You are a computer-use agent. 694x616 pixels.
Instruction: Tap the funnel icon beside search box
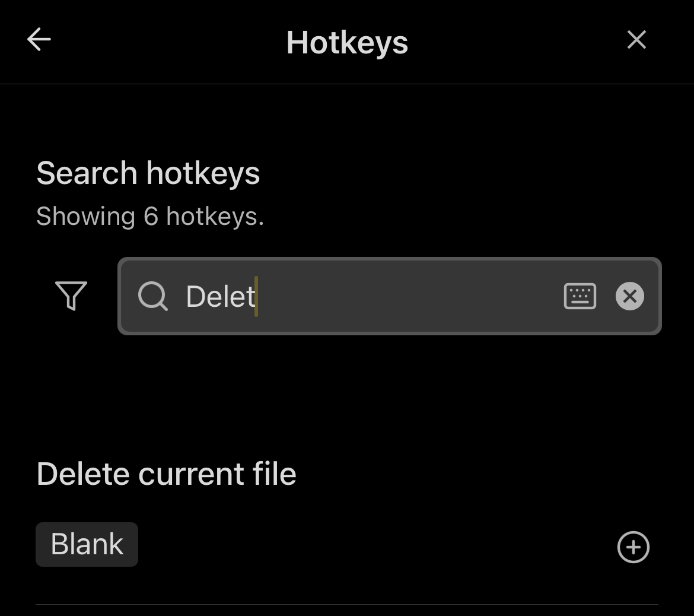[x=71, y=296]
